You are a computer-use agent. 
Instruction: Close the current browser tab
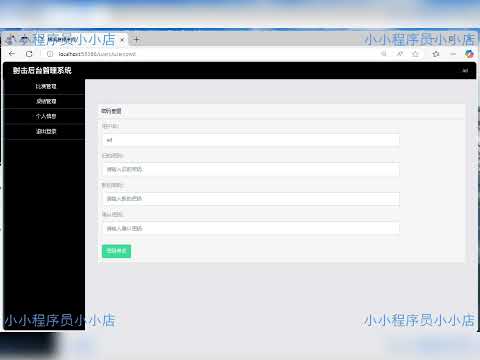122,40
